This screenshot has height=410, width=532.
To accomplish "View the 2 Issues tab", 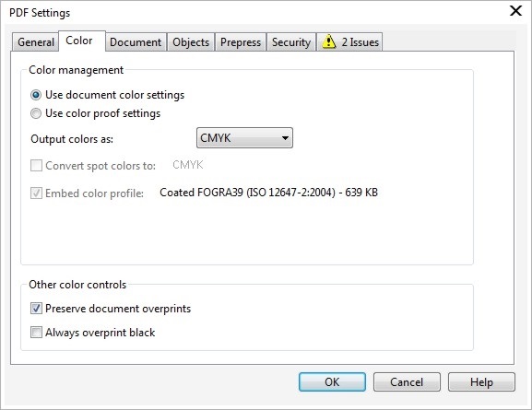I will click(x=349, y=42).
